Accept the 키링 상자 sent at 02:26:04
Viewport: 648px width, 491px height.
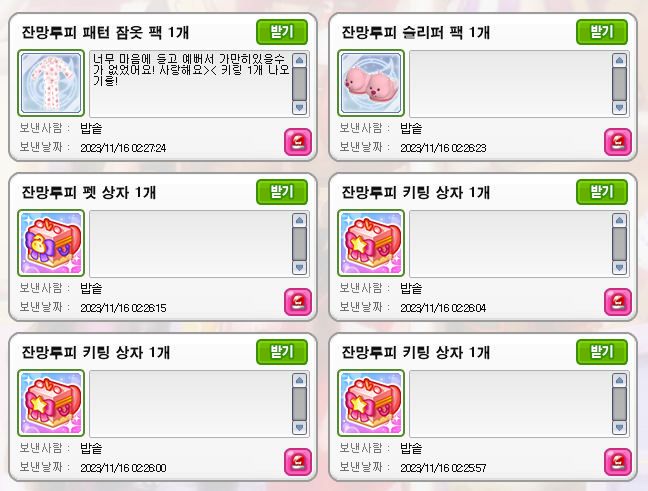(x=602, y=192)
